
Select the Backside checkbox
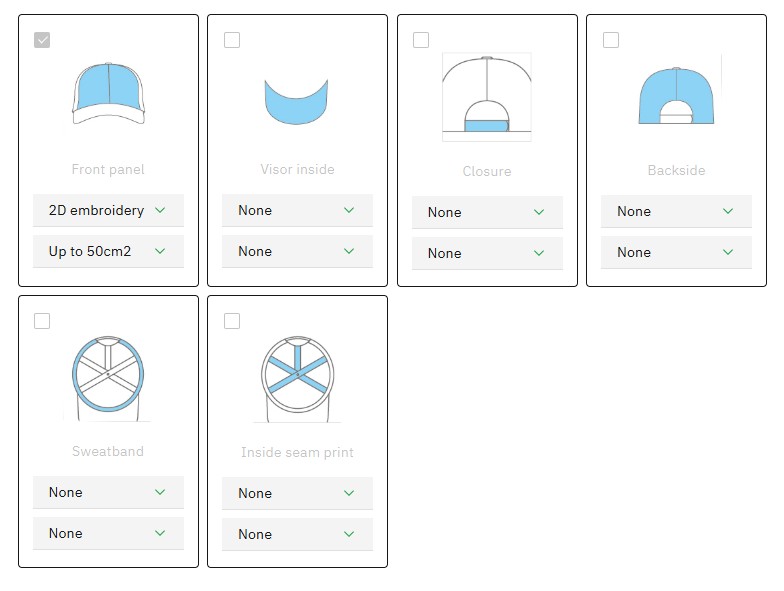(x=611, y=40)
